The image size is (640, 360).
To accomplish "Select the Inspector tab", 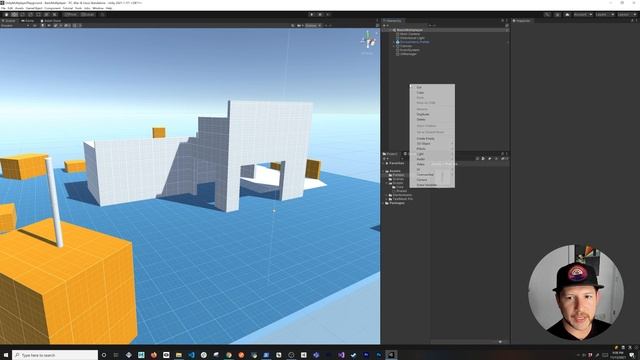I will [x=522, y=20].
